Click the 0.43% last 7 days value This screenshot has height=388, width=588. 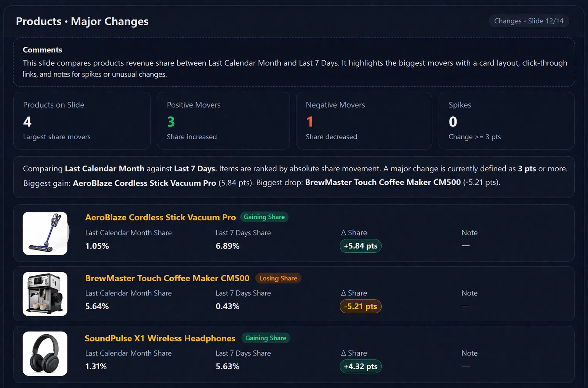(228, 306)
